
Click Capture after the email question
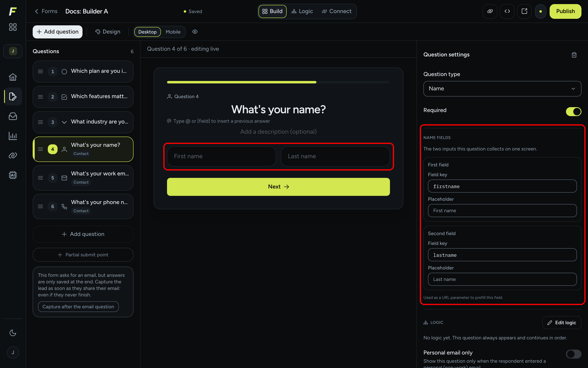click(x=78, y=307)
